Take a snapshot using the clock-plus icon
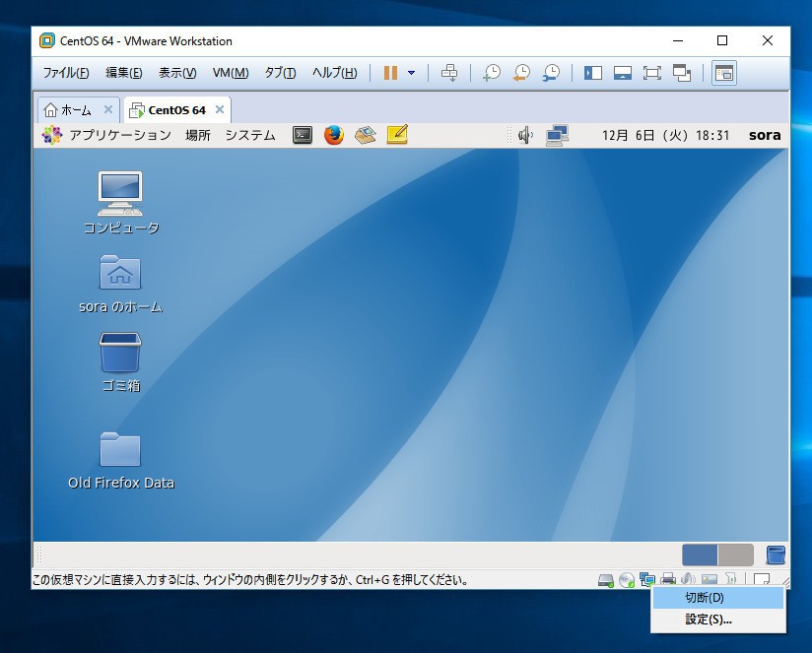 coord(490,73)
